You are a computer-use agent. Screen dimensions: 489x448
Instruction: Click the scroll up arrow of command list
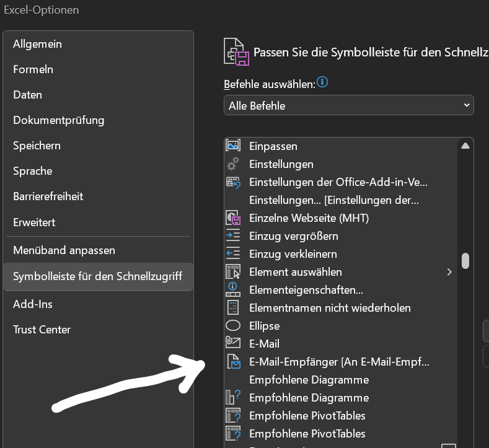(x=465, y=146)
